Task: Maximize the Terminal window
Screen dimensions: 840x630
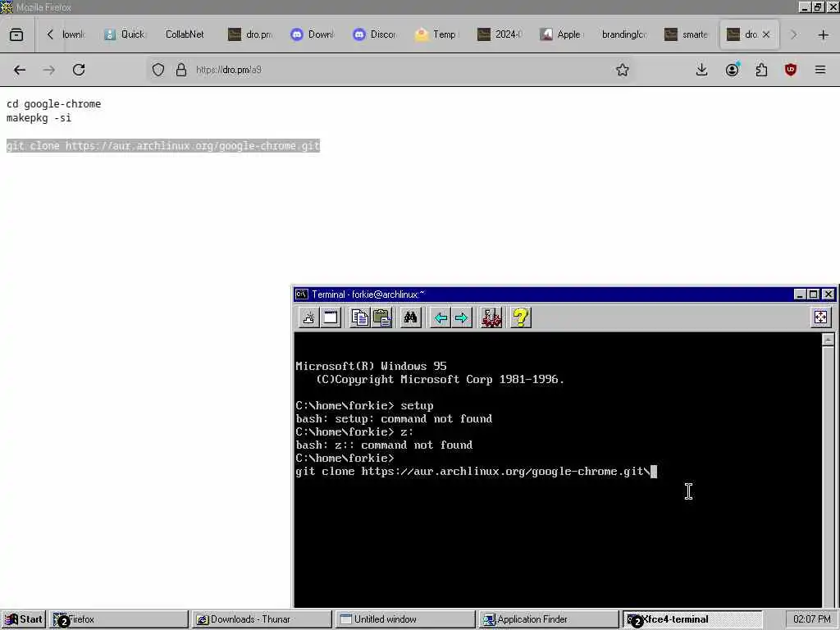Action: 813,294
